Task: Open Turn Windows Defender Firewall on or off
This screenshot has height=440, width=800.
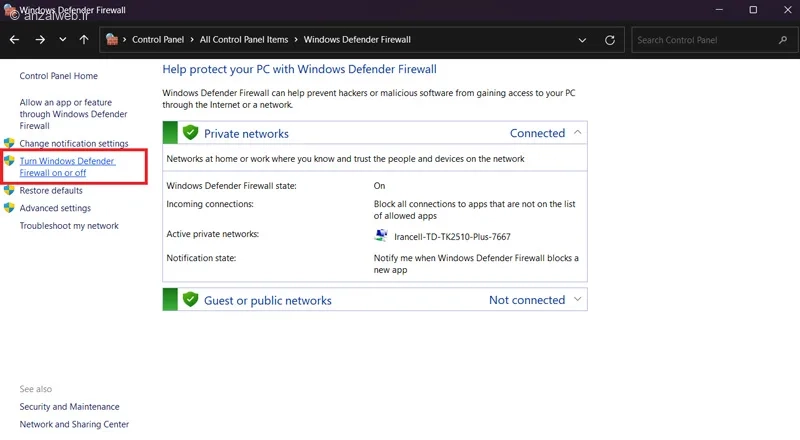Action: click(67, 167)
